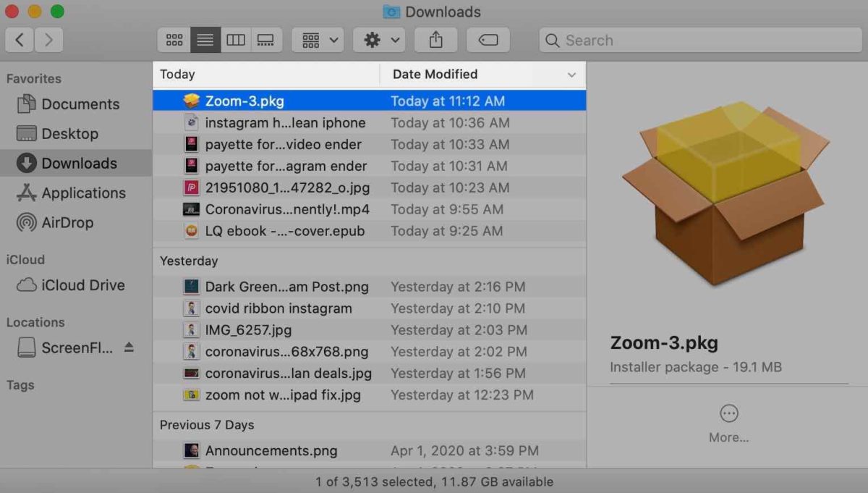This screenshot has width=868, height=493.
Task: Switch to list view
Action: pyautogui.click(x=205, y=40)
